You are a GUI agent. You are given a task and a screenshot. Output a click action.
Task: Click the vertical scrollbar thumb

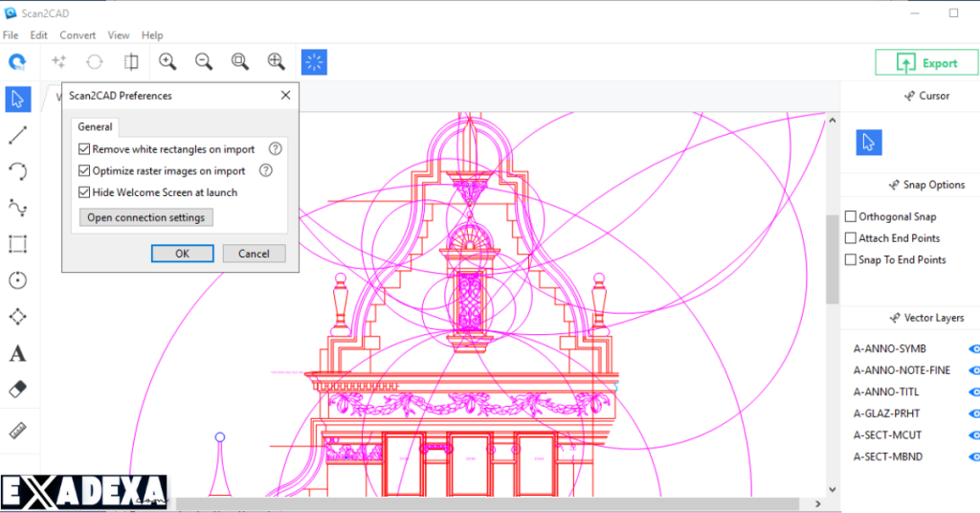832,259
